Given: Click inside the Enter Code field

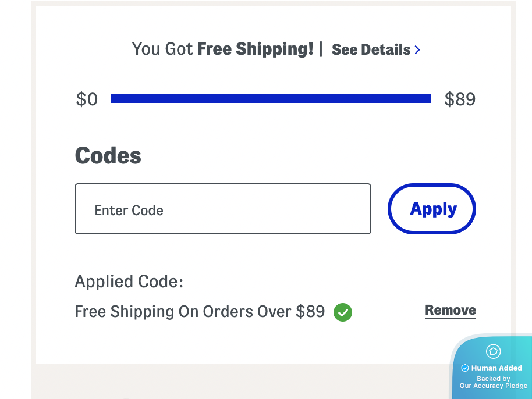Looking at the screenshot, I should 223,209.
